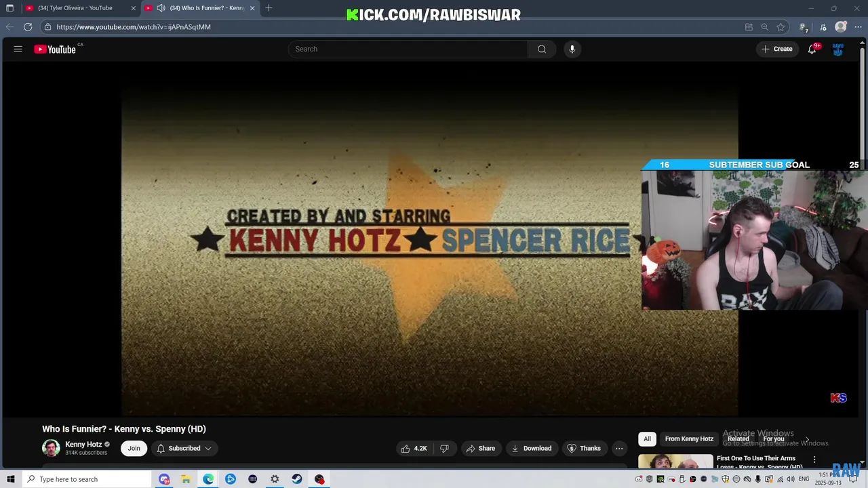Open the Kenny Hotz channel name link
This screenshot has width=868, height=488.
[x=83, y=445]
